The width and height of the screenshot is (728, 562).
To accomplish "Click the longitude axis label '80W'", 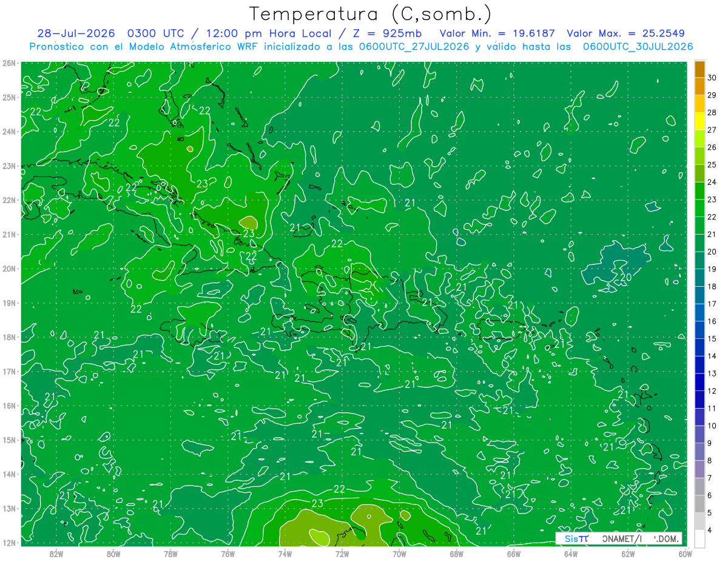I will tap(113, 554).
